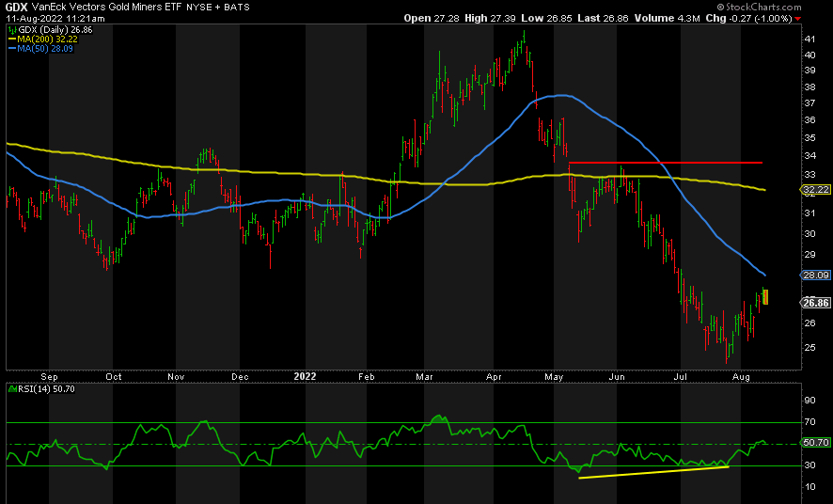Click the Aug label on time axis
833x504 pixels.
pyautogui.click(x=741, y=376)
